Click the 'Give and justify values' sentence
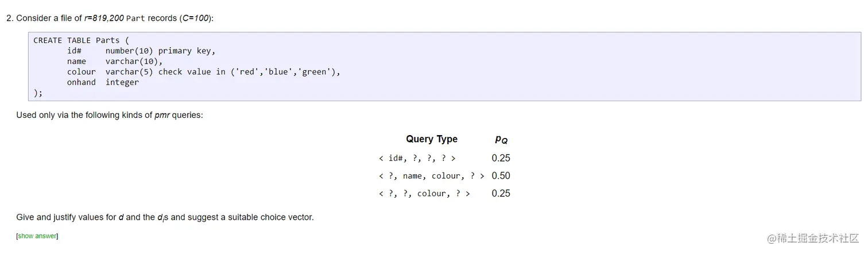 [x=165, y=217]
